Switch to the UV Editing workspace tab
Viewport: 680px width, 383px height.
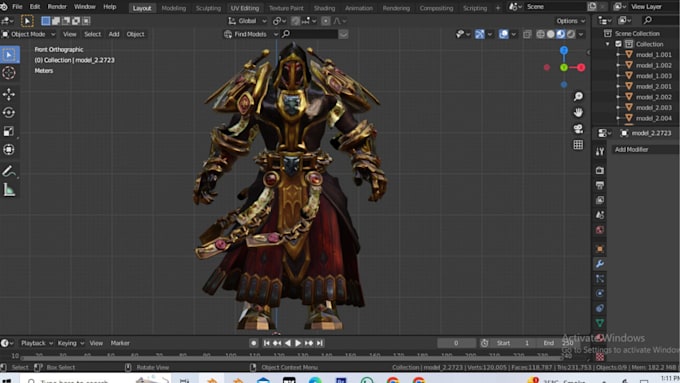point(245,8)
